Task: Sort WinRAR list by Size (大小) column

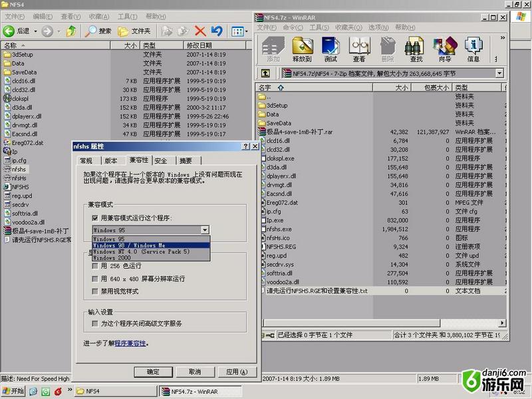Action: 392,88
